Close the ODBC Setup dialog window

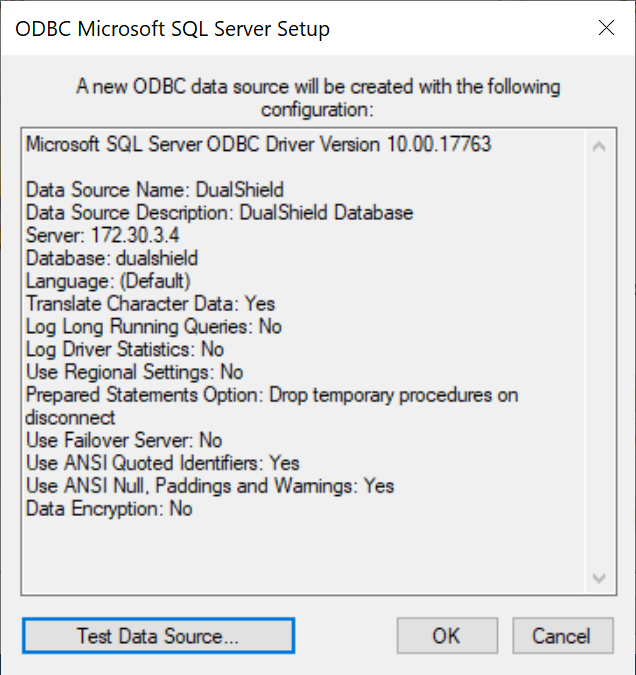pyautogui.click(x=606, y=28)
